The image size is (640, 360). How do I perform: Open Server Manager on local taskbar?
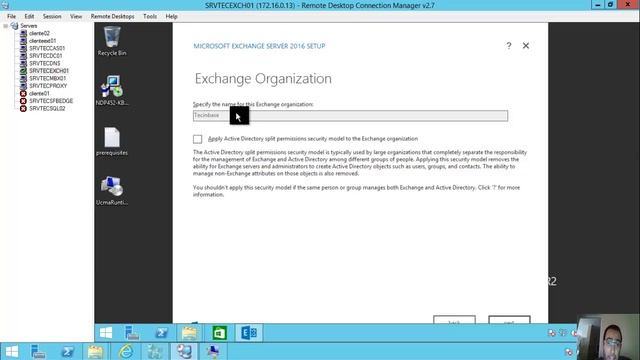[x=38, y=351]
